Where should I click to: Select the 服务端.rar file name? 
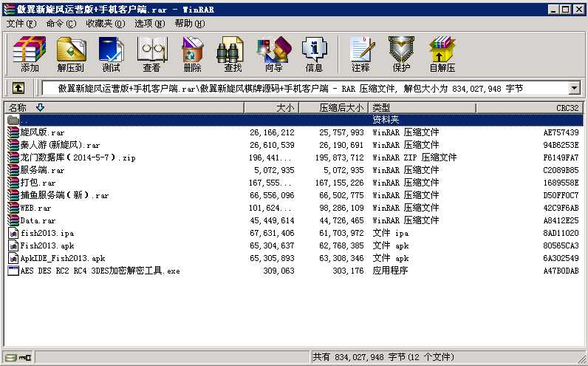42,170
